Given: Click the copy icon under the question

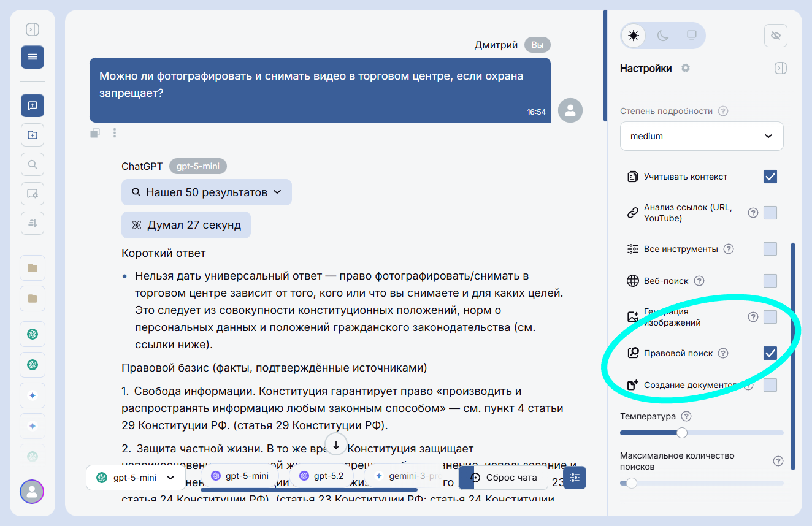Looking at the screenshot, I should click(x=95, y=132).
